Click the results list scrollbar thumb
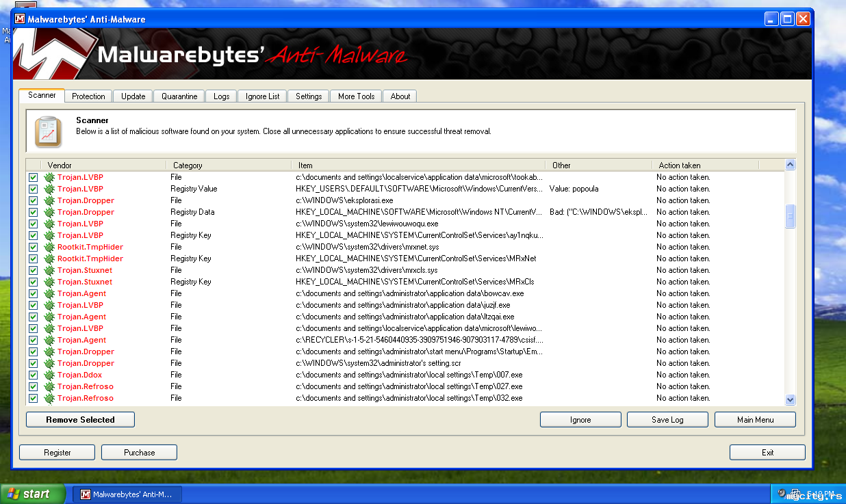The image size is (846, 504). (x=790, y=216)
